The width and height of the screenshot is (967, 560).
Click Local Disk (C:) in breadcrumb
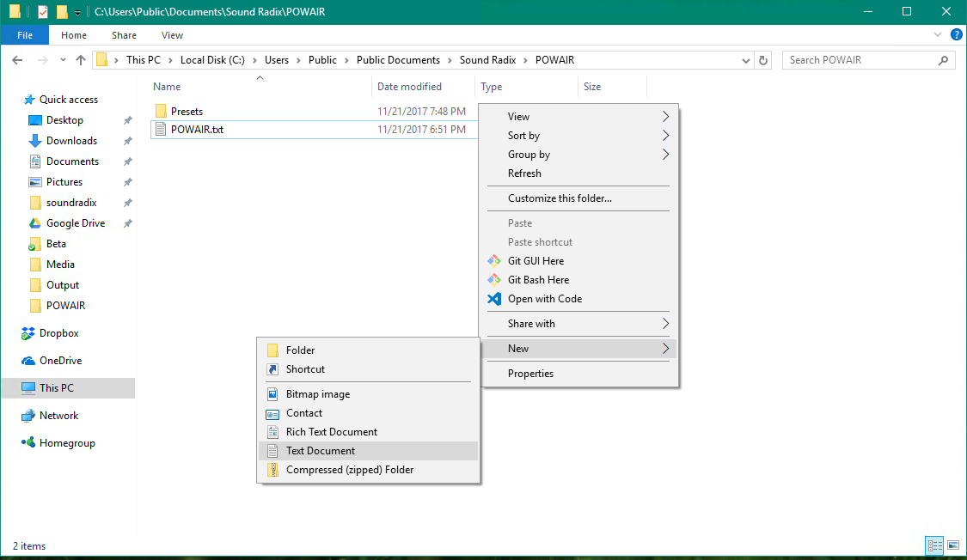(212, 60)
